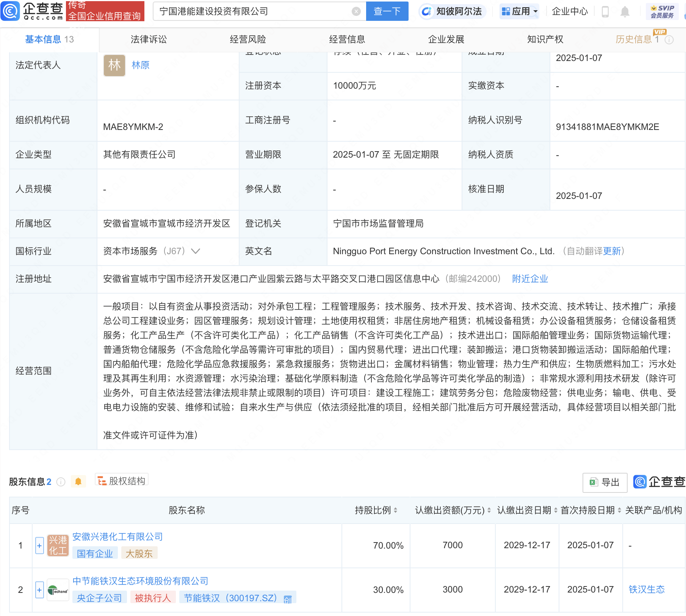
Task: Open 中节能铁汉生态环境股份有限公司 link
Action: (140, 581)
